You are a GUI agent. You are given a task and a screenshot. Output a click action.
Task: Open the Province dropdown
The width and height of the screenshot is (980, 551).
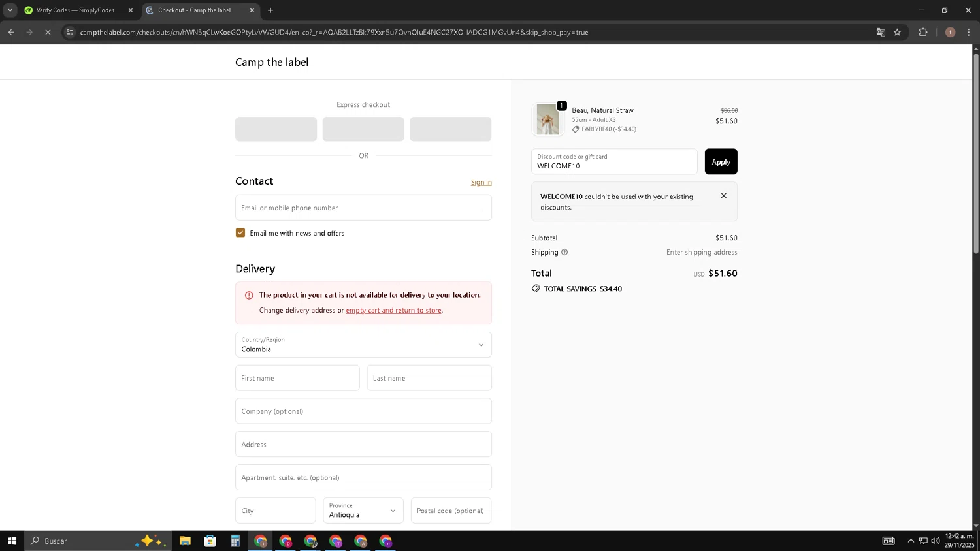[x=363, y=511]
